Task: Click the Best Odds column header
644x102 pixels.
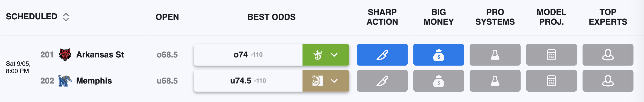Action: pos(271,17)
